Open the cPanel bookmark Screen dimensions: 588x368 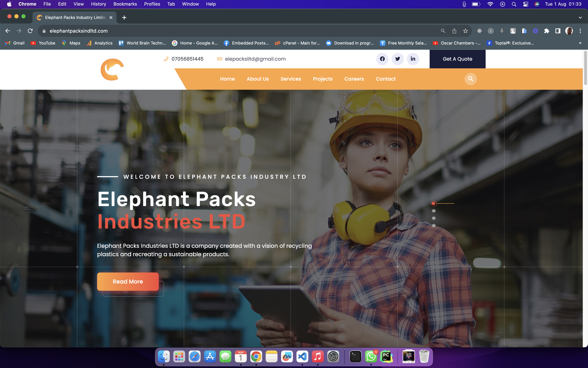click(x=297, y=43)
